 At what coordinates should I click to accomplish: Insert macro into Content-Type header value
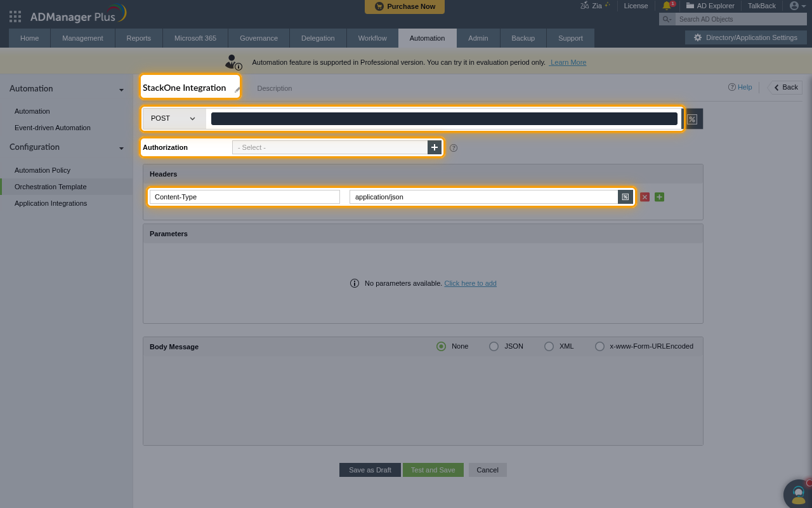[625, 197]
